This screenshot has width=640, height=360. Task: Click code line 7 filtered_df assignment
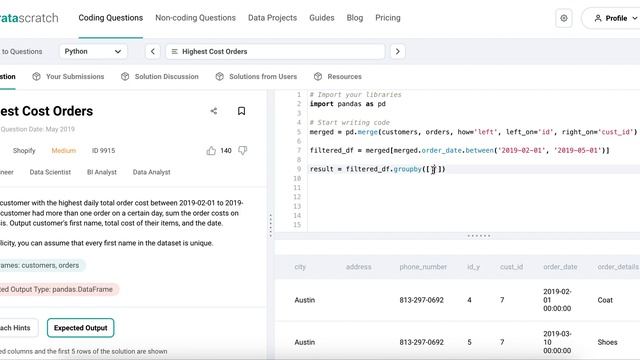(x=459, y=150)
